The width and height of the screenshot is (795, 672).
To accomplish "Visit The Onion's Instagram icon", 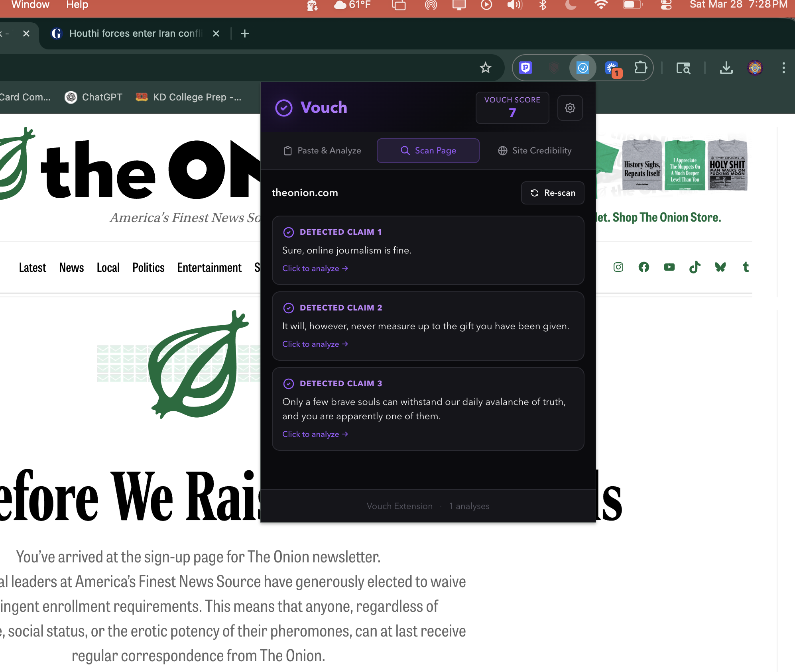I will pyautogui.click(x=618, y=267).
